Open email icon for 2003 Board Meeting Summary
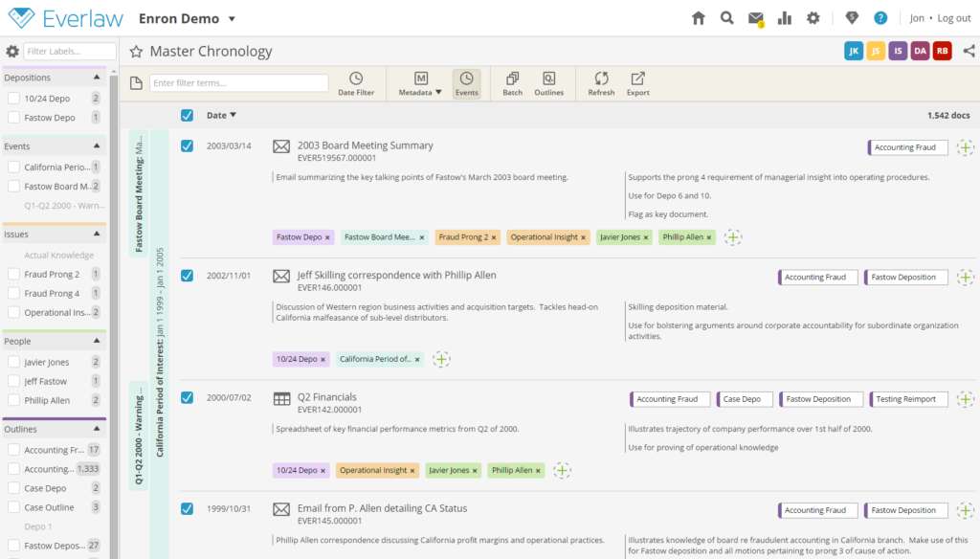The image size is (980, 559). pos(281,146)
